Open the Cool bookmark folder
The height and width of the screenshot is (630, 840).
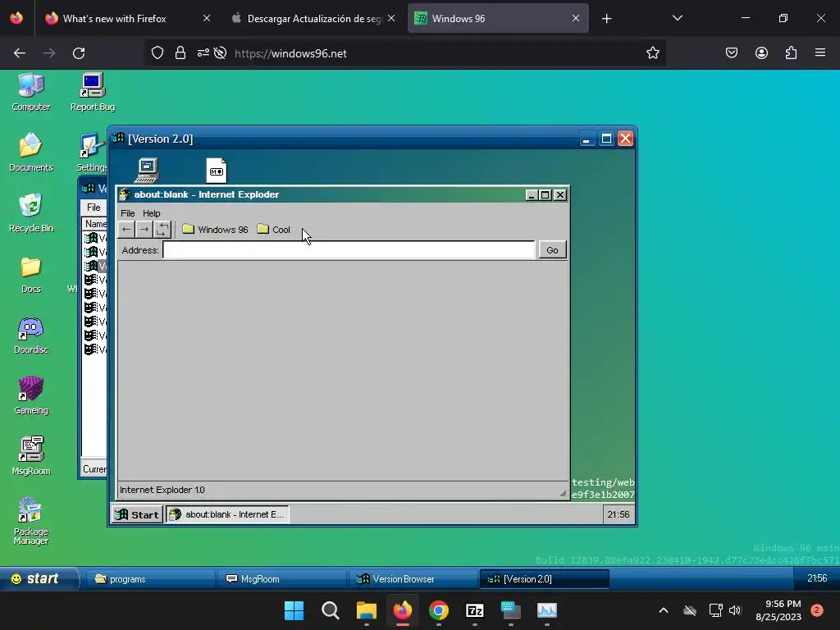pos(274,230)
